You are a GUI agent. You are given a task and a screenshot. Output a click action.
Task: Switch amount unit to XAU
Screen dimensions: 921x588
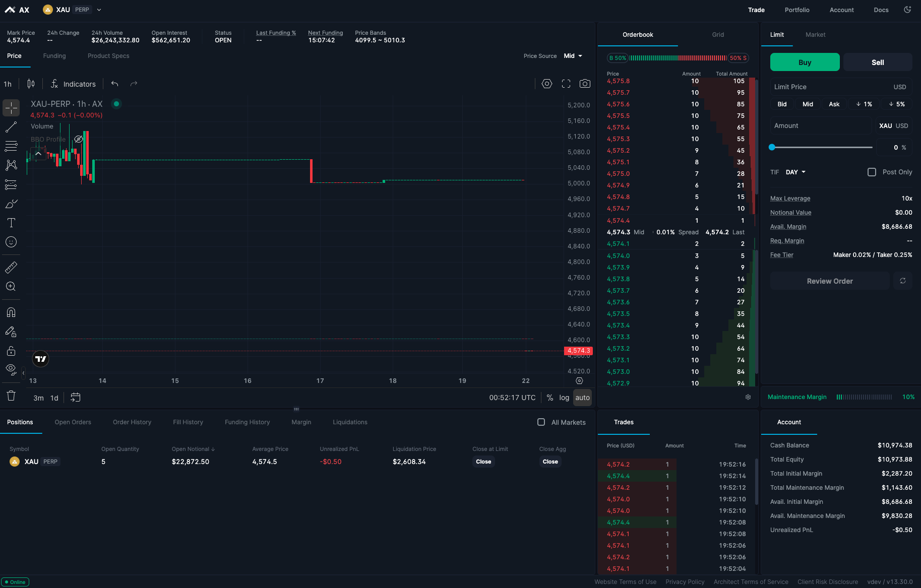[885, 126]
